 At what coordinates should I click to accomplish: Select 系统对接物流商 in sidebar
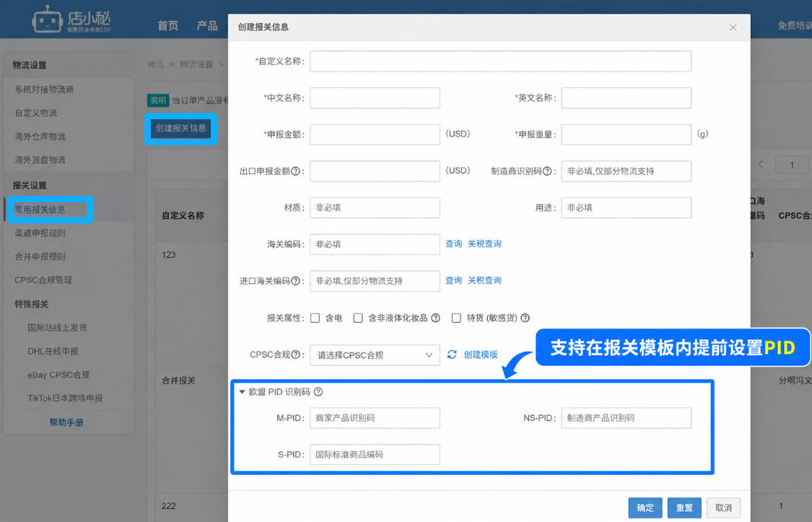point(44,90)
